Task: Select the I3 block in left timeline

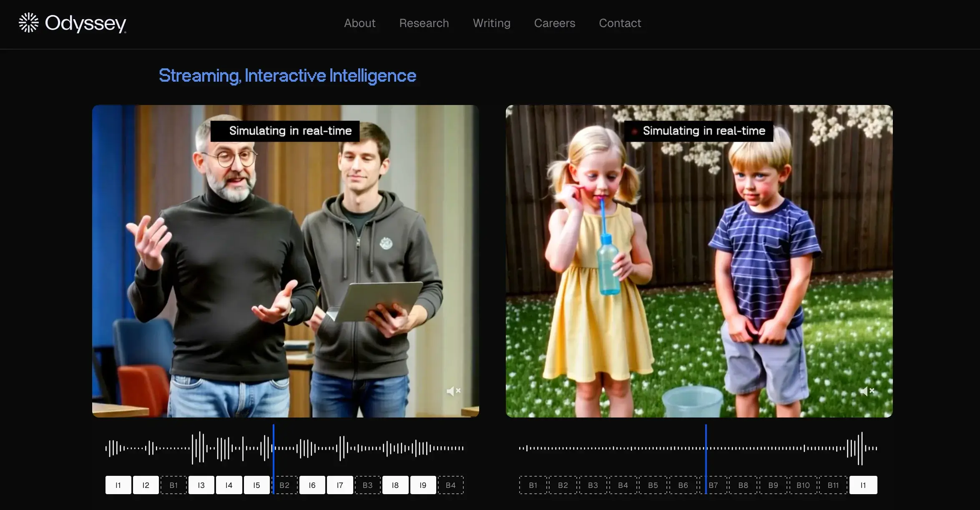Action: (x=201, y=485)
